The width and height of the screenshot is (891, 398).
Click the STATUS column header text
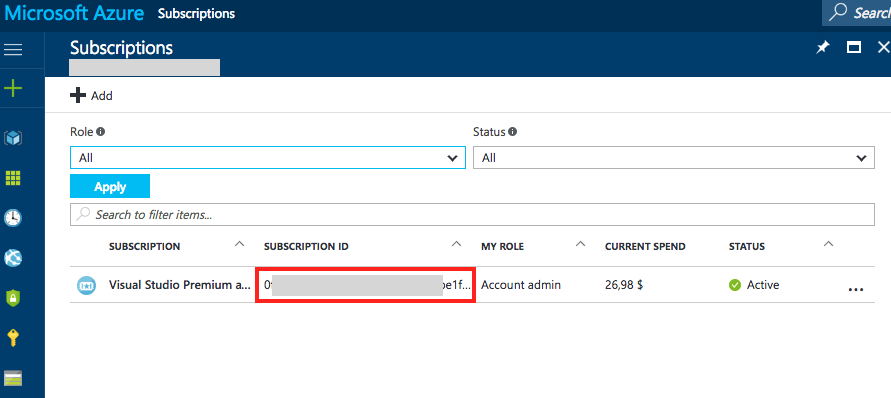coord(747,247)
